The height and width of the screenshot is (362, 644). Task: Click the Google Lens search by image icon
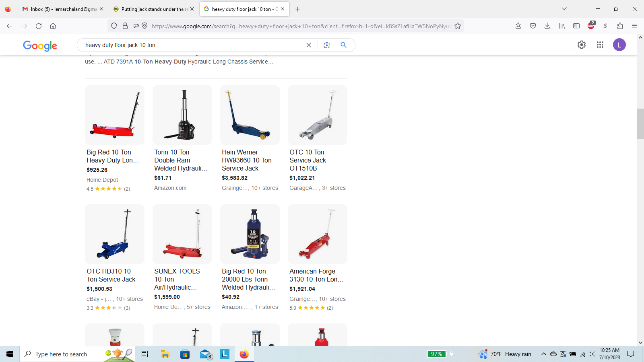click(x=326, y=45)
